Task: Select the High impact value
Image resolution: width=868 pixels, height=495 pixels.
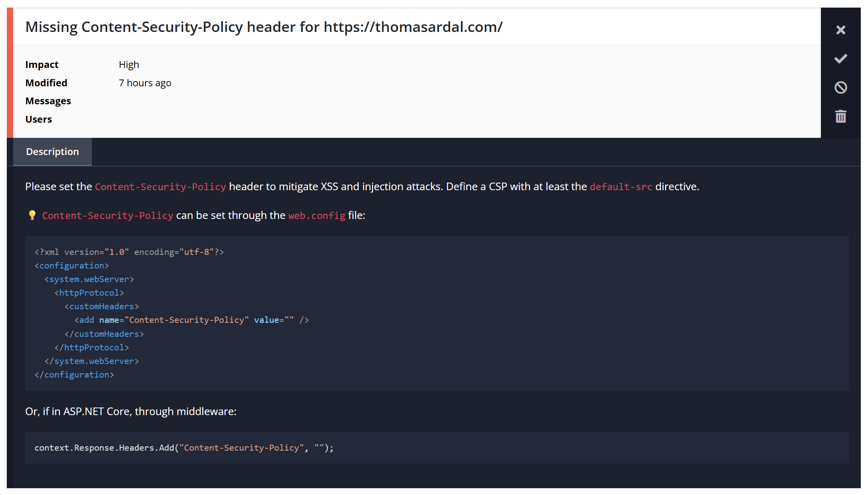Action: coord(129,65)
